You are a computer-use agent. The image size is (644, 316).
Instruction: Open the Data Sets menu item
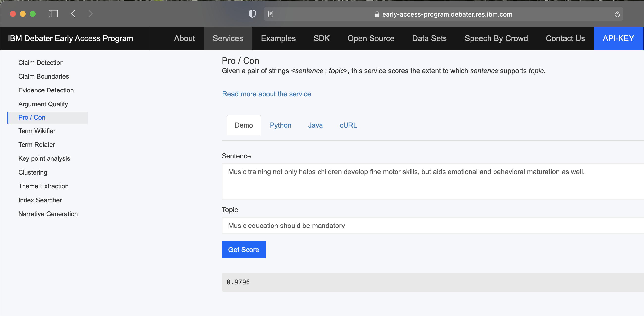coord(429,39)
